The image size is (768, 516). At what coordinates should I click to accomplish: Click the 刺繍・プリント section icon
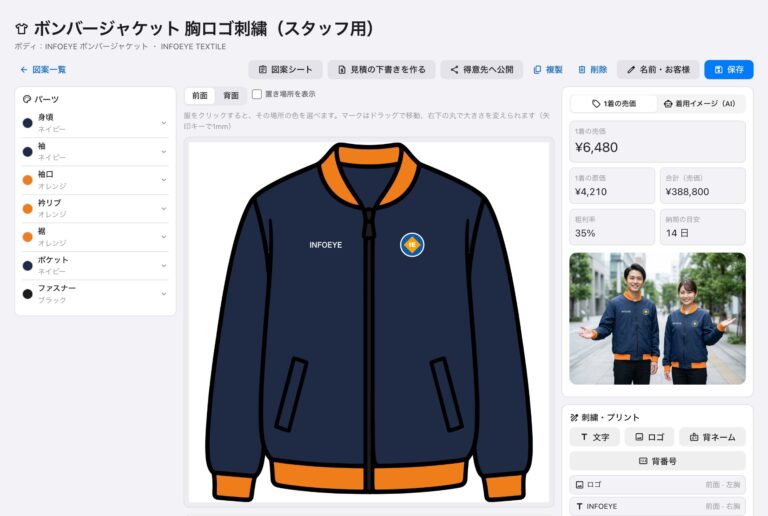pyautogui.click(x=574, y=418)
